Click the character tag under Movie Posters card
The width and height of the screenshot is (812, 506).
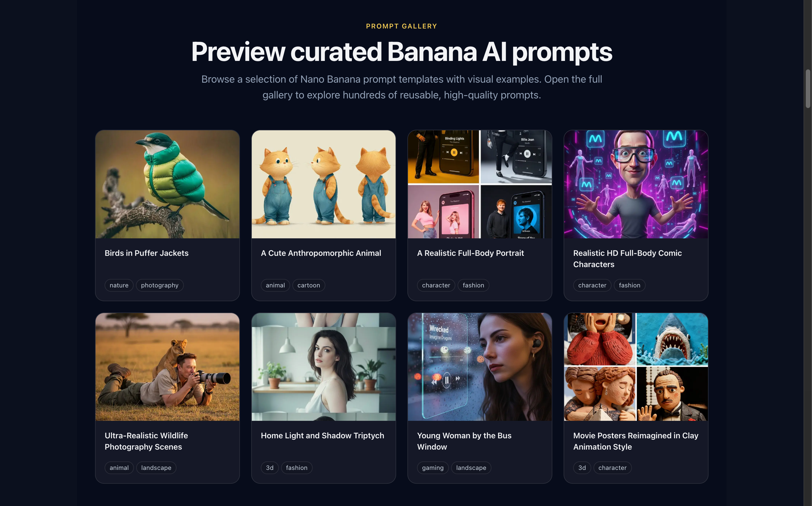coord(612,468)
